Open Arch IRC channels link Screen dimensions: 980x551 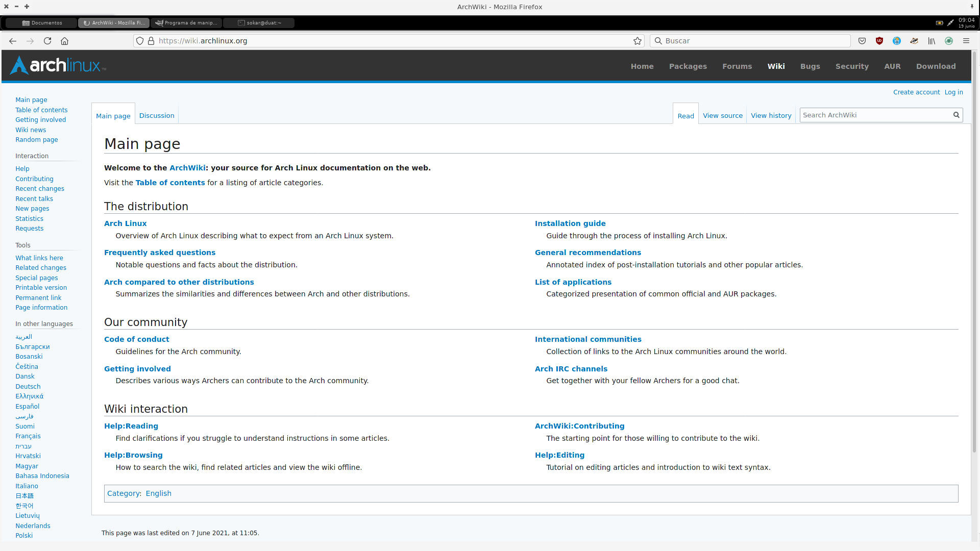click(x=571, y=369)
